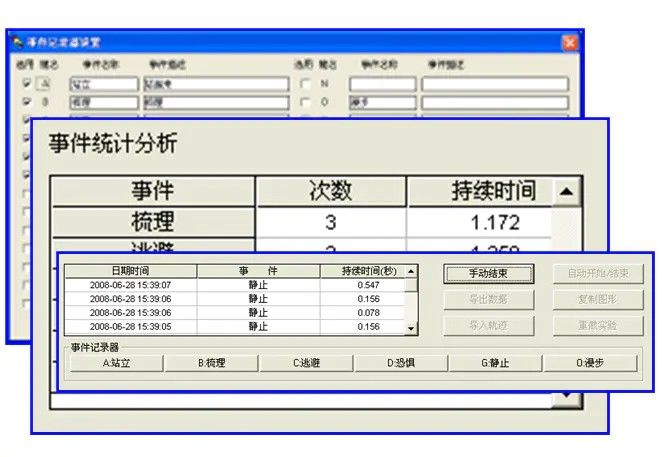Enable the checkbox for event row O
Screen dimensions: 668x457
[305, 102]
